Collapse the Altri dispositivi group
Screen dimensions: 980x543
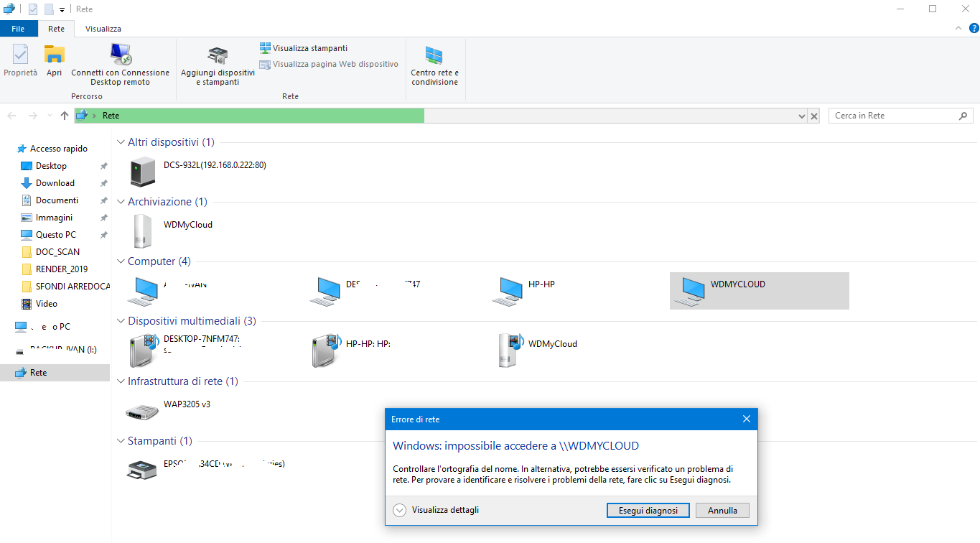[121, 142]
